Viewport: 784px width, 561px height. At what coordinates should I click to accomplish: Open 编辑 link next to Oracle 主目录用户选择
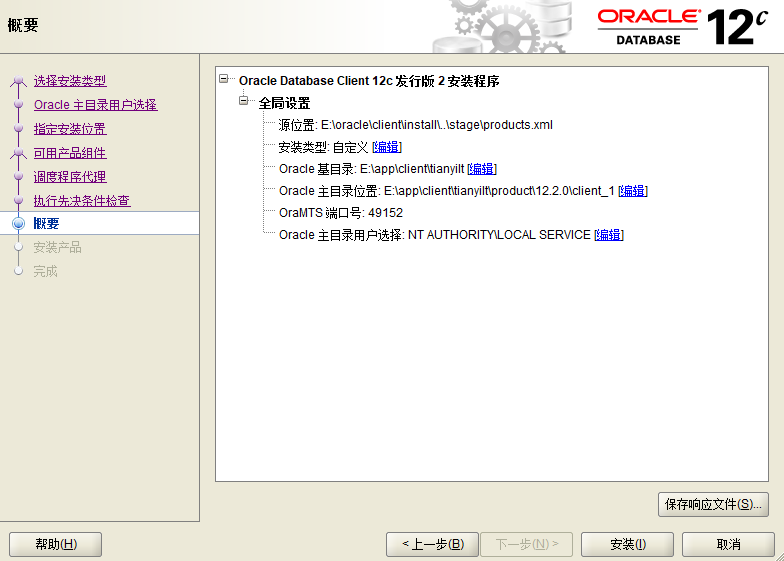click(608, 235)
